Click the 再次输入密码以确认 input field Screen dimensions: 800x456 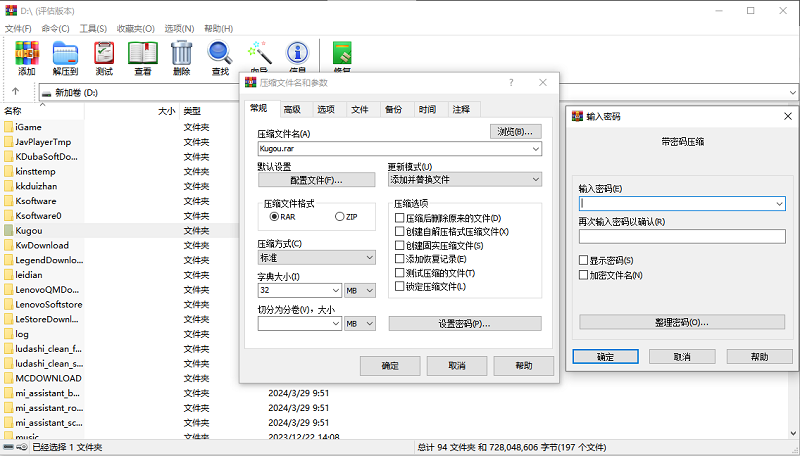(682, 236)
